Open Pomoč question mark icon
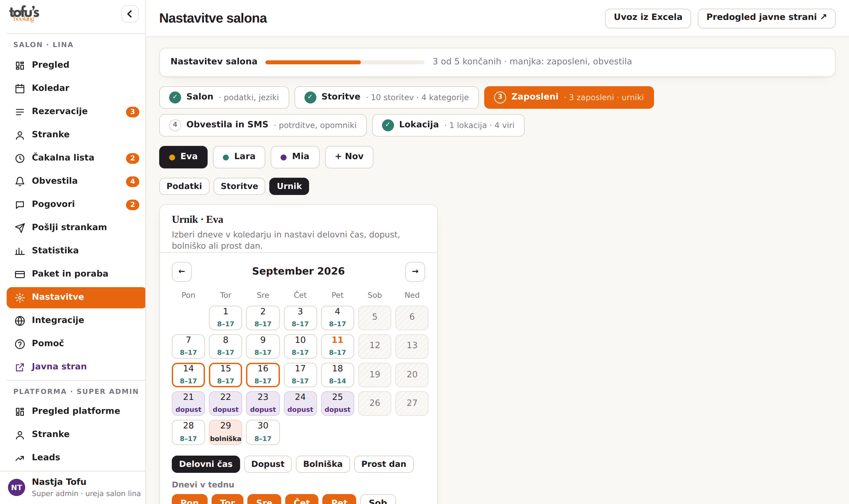Image resolution: width=849 pixels, height=504 pixels. [20, 344]
